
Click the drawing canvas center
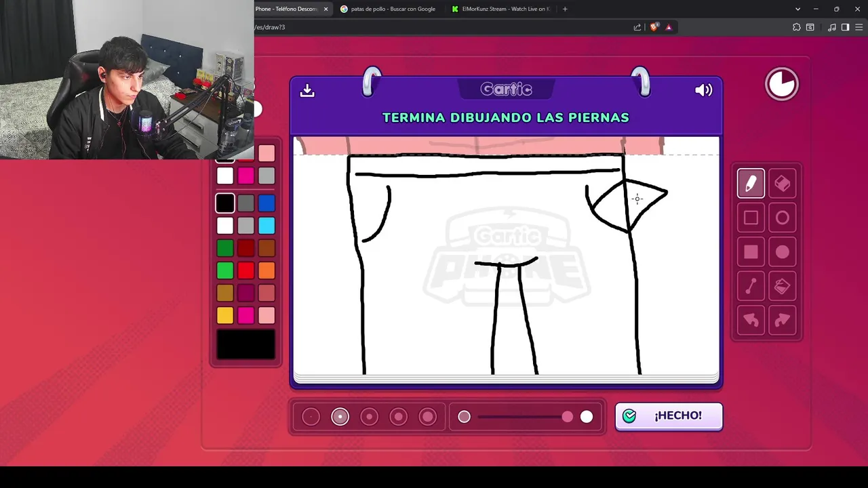pyautogui.click(x=506, y=256)
